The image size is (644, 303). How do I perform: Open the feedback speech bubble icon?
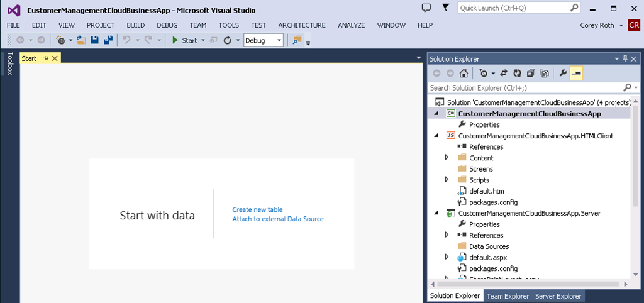click(x=427, y=8)
